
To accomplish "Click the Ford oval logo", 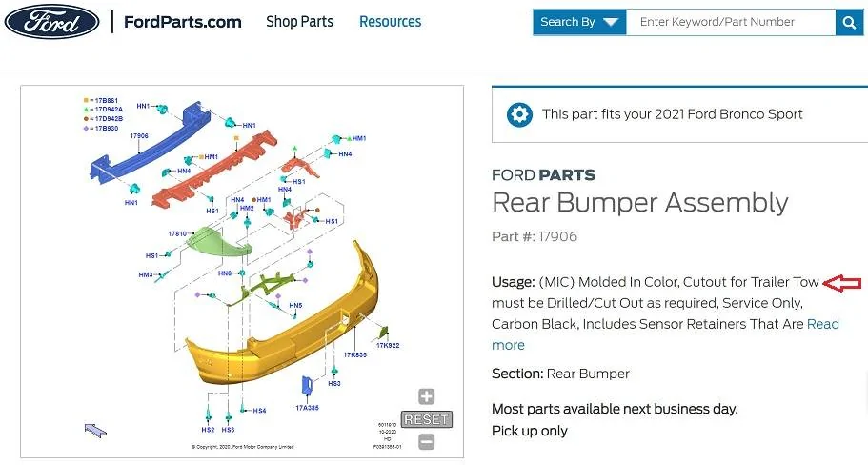I will click(51, 22).
